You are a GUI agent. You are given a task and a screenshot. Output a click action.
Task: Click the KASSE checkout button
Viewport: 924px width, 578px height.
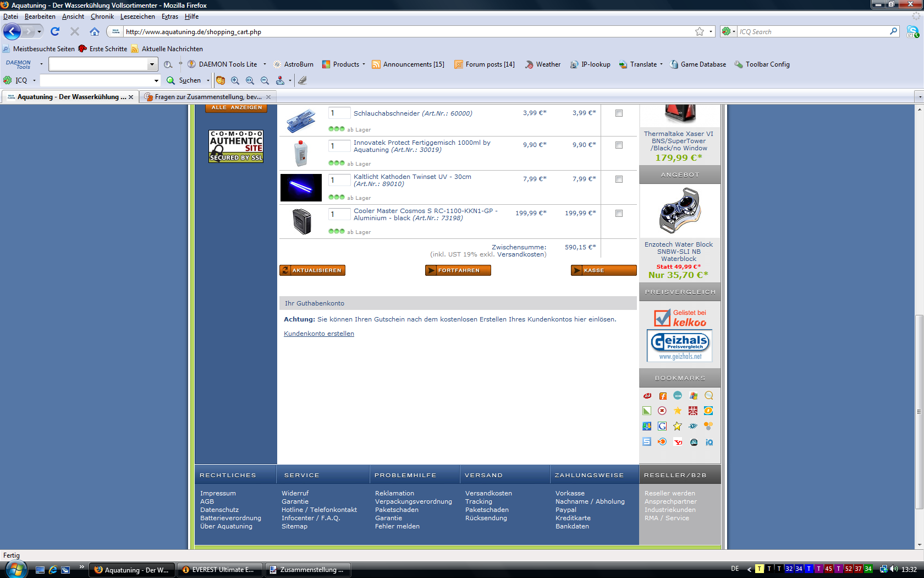click(x=603, y=270)
